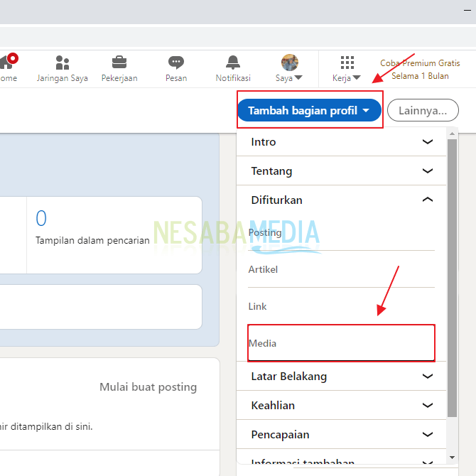This screenshot has height=476, width=476.
Task: Click the Lainnya button
Action: (423, 111)
